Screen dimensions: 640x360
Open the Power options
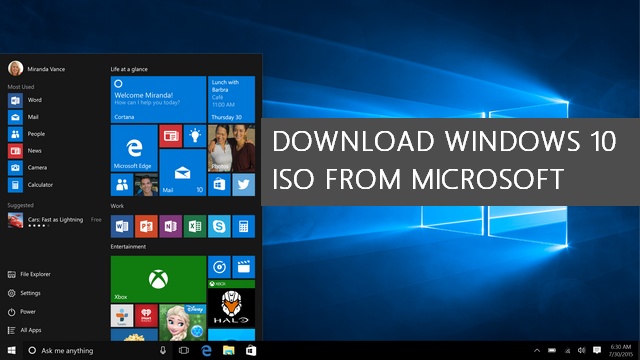pyautogui.click(x=22, y=312)
